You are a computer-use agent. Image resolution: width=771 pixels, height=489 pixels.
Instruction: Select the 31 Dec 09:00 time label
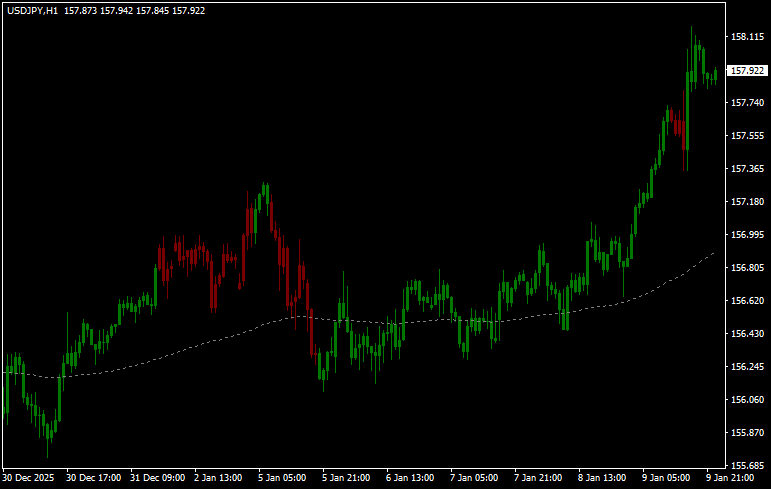[x=160, y=478]
